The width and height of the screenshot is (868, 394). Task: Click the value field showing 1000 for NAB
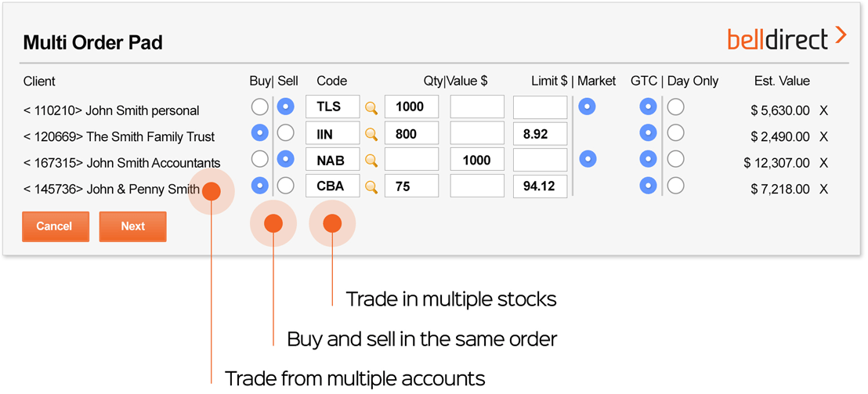(x=477, y=160)
